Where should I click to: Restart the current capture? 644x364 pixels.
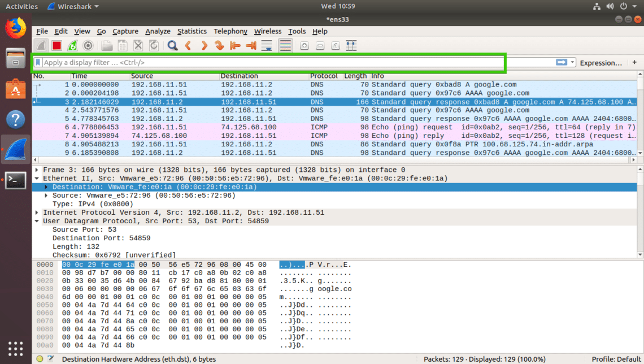pyautogui.click(x=72, y=46)
